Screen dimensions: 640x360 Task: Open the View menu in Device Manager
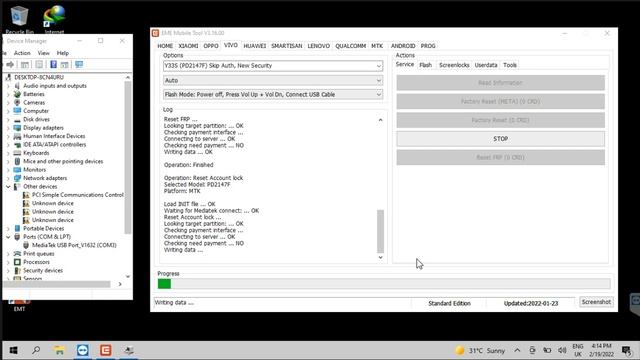click(43, 53)
